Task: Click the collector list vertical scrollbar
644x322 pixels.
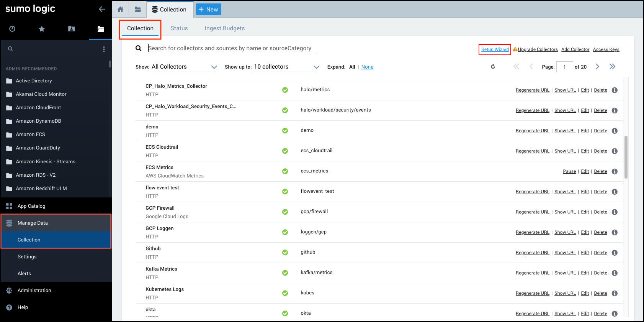Action: tap(626, 157)
